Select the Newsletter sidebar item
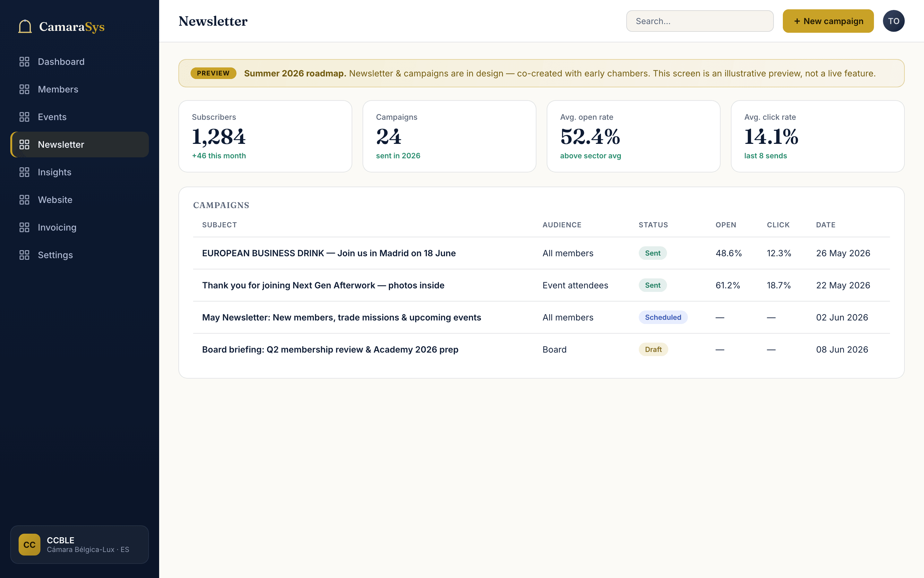This screenshot has height=578, width=924. (80, 144)
